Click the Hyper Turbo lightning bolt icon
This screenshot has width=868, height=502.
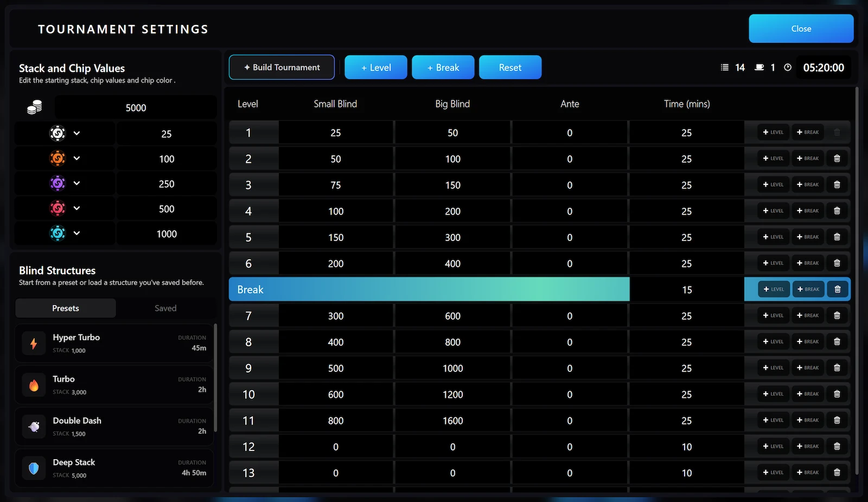[x=34, y=344]
